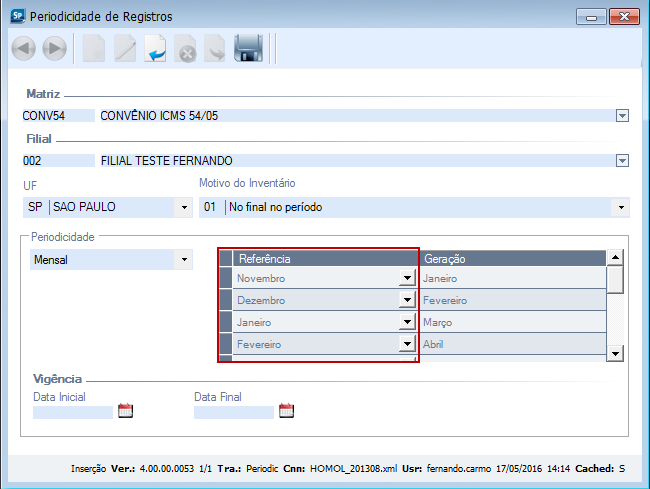
Task: Select row header of Dezembro row
Action: point(226,300)
